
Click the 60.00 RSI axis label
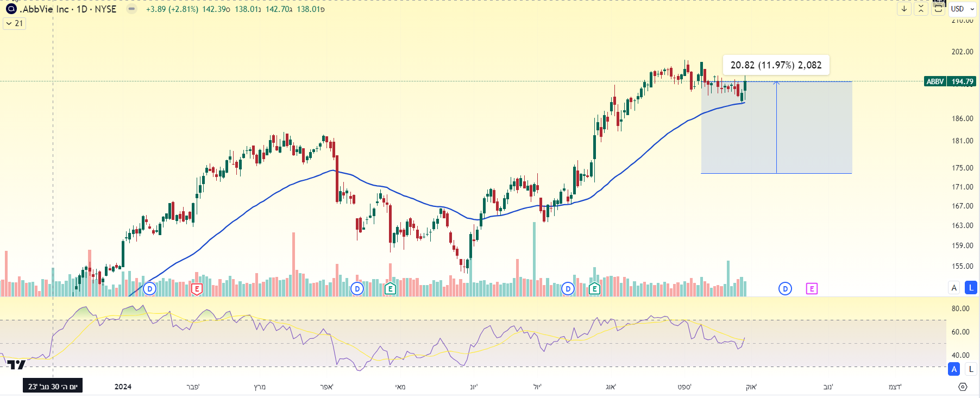pos(960,332)
